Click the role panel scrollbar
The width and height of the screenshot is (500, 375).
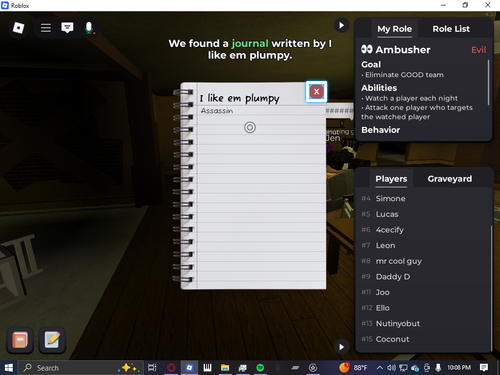tap(489, 82)
